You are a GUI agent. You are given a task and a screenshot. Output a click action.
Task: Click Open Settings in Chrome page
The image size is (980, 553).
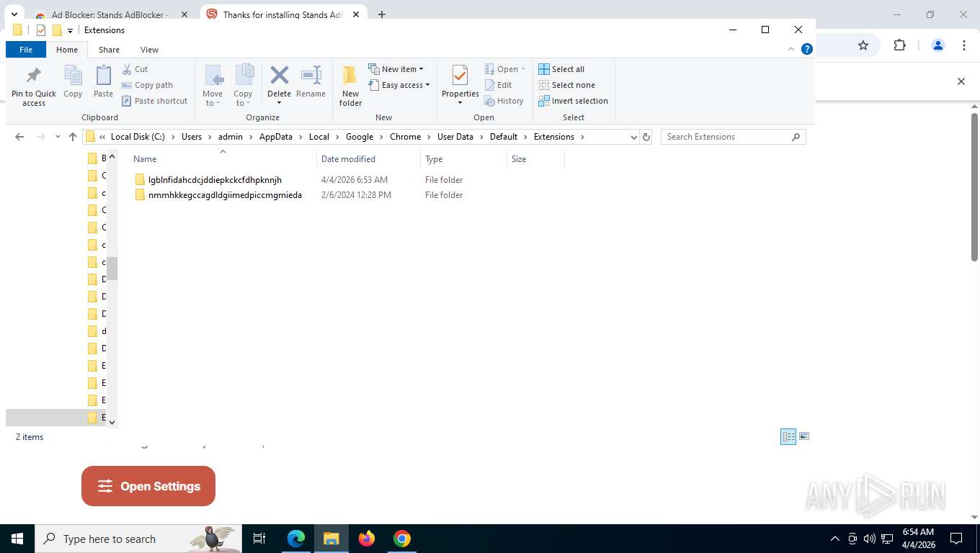click(x=148, y=486)
